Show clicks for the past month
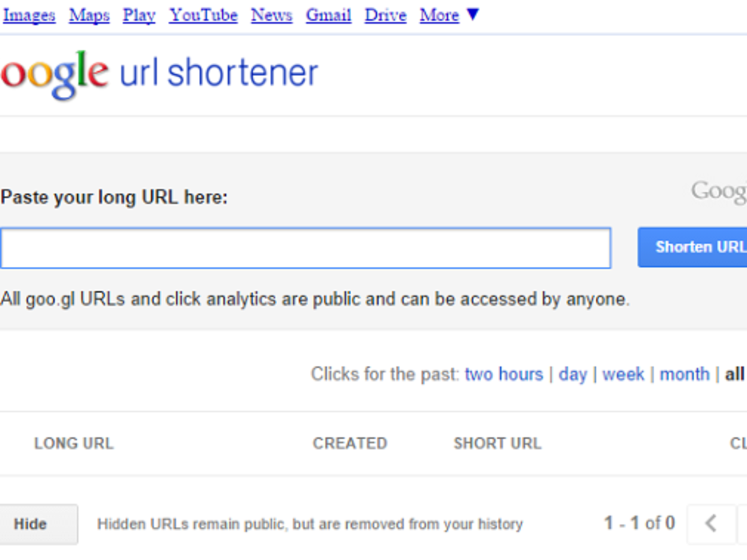747x560 pixels. pyautogui.click(x=684, y=374)
